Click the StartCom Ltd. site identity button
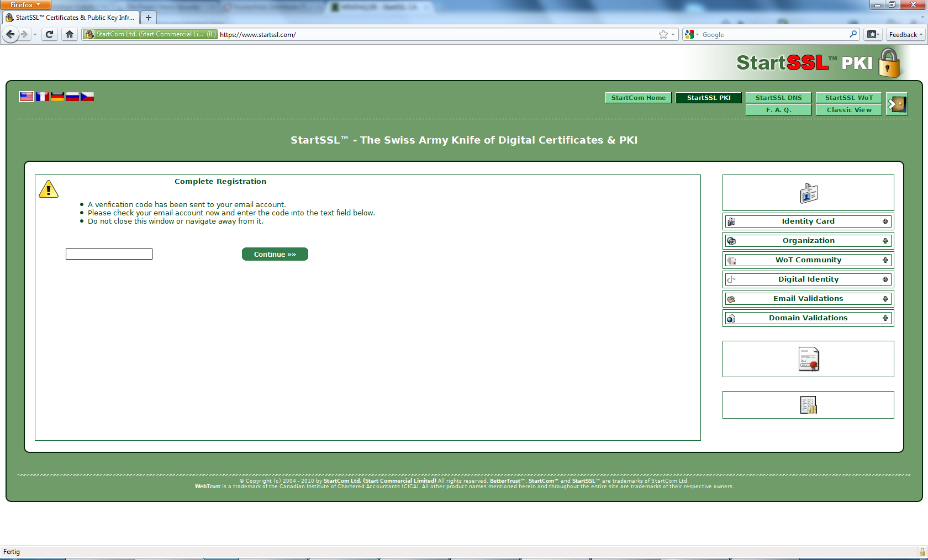 150,34
